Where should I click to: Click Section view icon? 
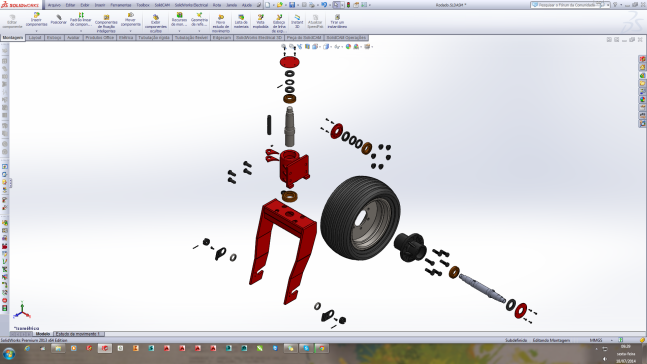click(x=307, y=47)
